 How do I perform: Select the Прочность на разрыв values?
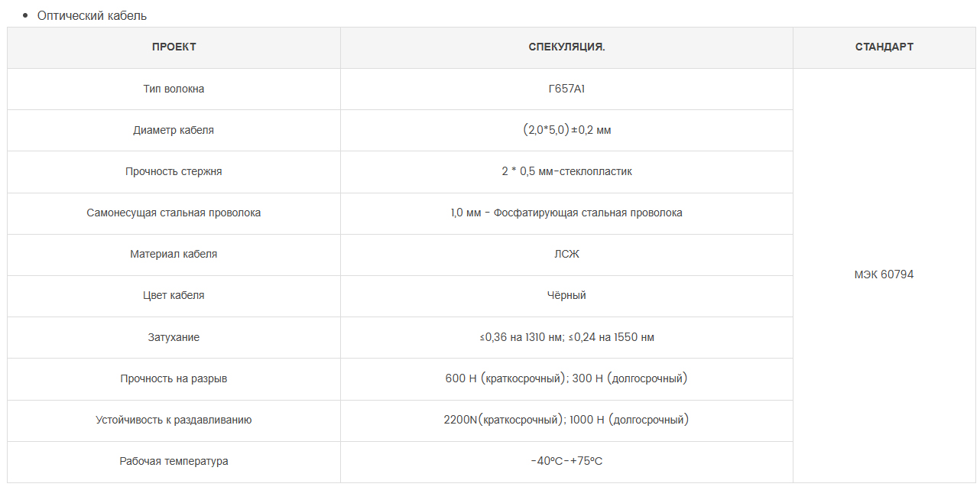coord(566,378)
